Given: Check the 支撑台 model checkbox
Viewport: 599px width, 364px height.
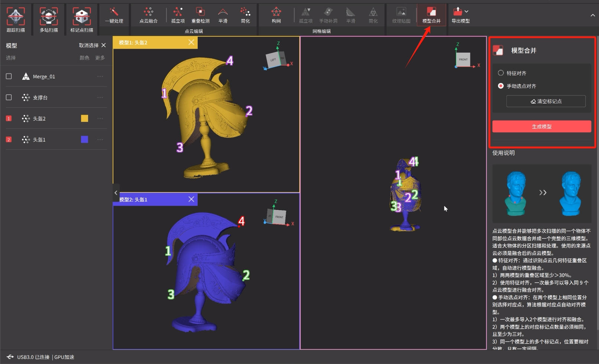Looking at the screenshot, I should tap(9, 97).
